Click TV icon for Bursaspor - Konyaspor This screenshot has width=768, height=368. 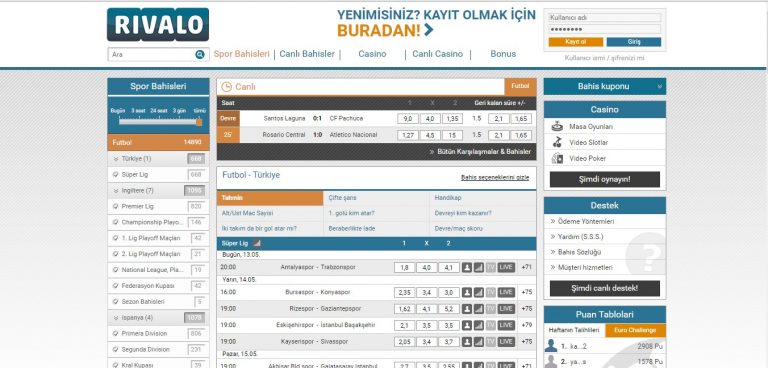click(x=491, y=293)
